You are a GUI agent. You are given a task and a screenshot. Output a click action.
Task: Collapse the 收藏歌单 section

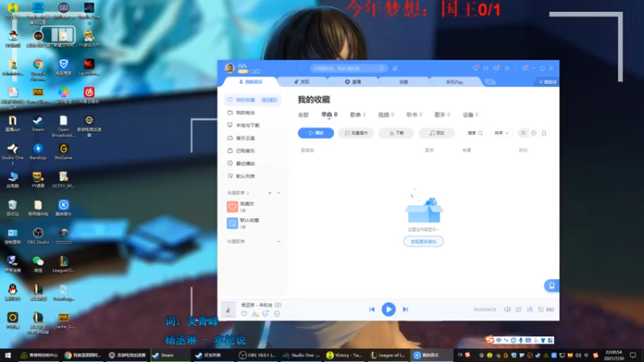point(279,241)
